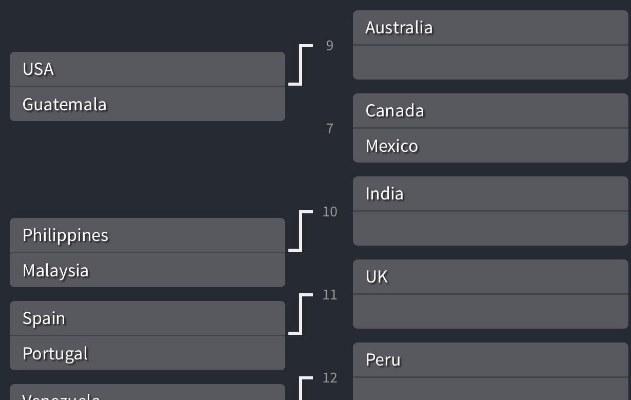Viewport: 631px width, 400px height.
Task: Click the empty slot beneath UK
Action: tap(490, 311)
